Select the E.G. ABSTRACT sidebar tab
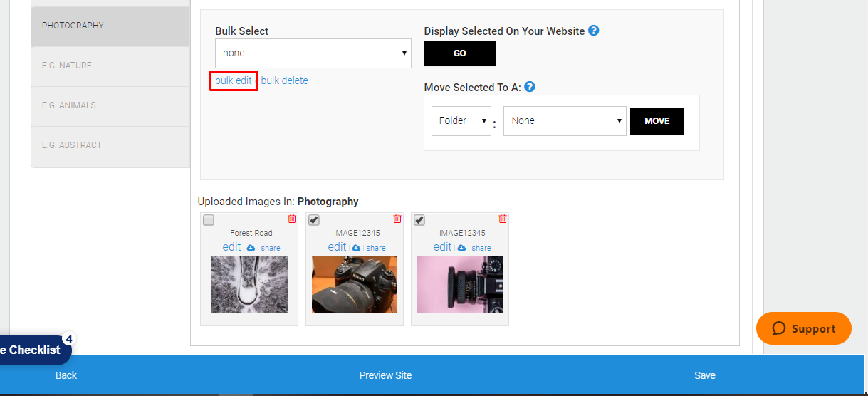 pyautogui.click(x=110, y=147)
